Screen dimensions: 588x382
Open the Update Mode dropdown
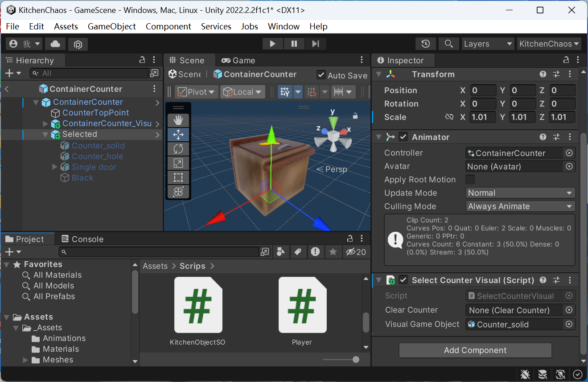point(520,193)
